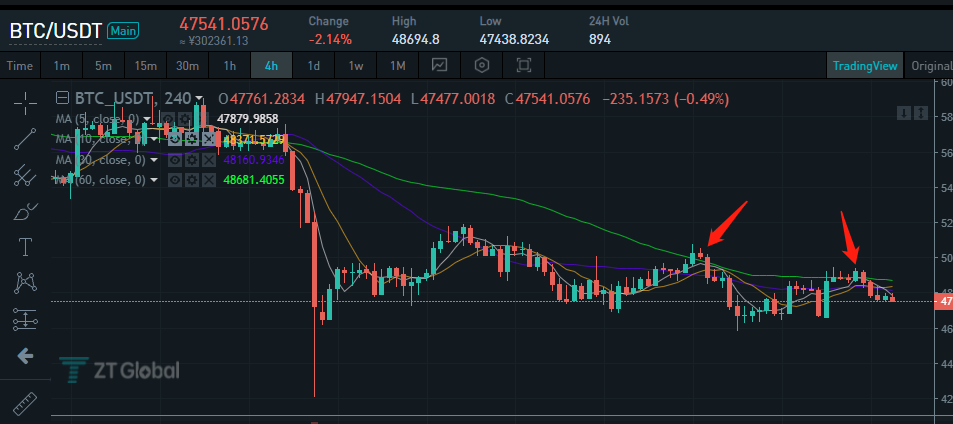Select the crosshair cursor tool
The width and height of the screenshot is (953, 424).
pos(25,103)
